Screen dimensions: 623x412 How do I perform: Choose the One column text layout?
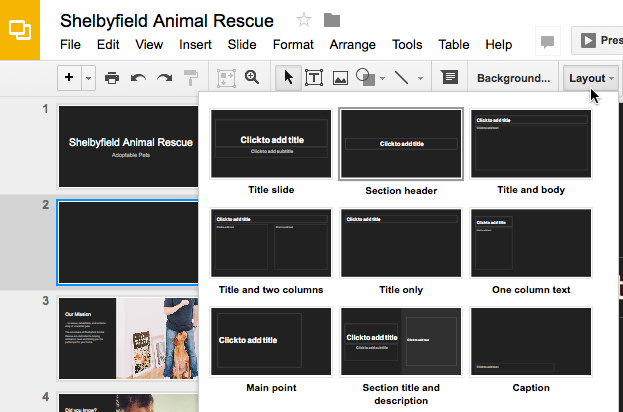[531, 243]
